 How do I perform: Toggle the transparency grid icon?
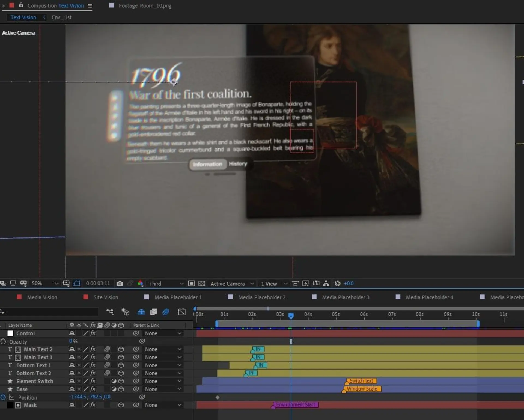pyautogui.click(x=202, y=284)
